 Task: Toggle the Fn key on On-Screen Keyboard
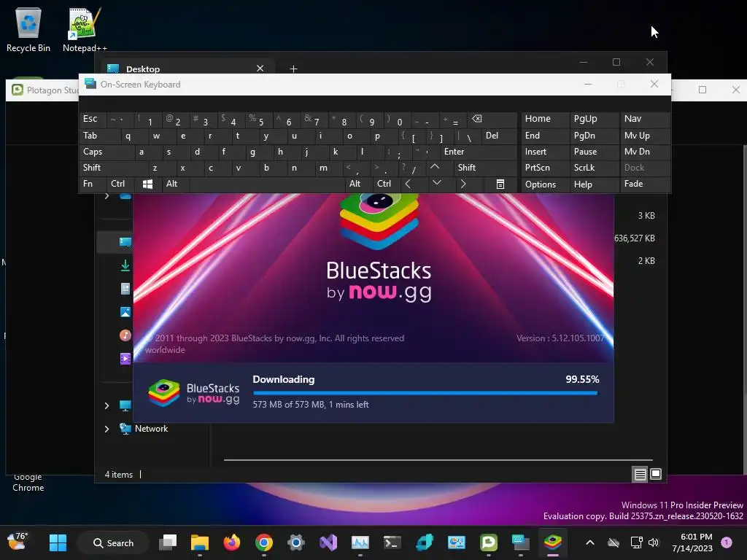(x=93, y=184)
